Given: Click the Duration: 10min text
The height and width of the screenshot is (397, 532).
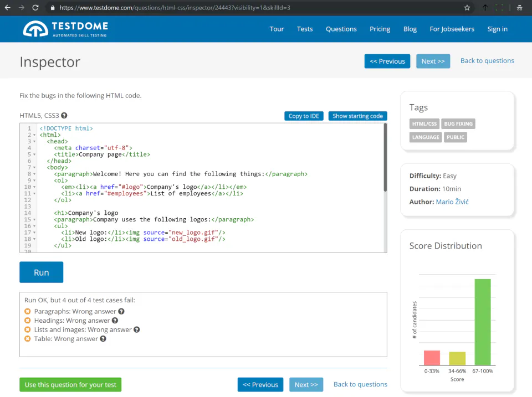Looking at the screenshot, I should pos(436,189).
